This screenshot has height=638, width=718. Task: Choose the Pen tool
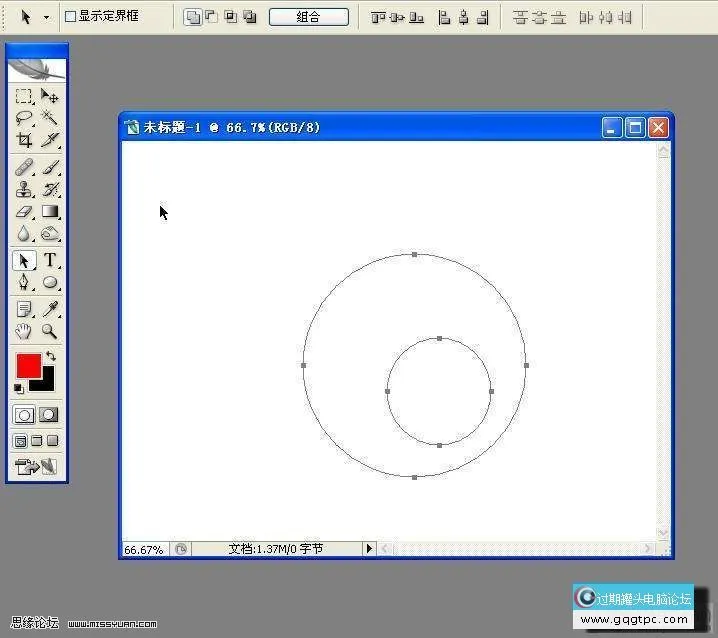pyautogui.click(x=24, y=284)
